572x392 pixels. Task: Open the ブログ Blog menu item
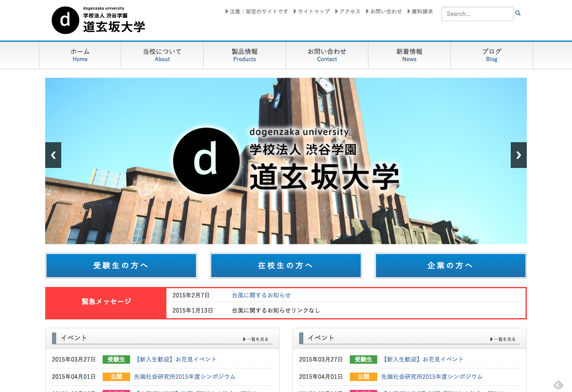492,55
